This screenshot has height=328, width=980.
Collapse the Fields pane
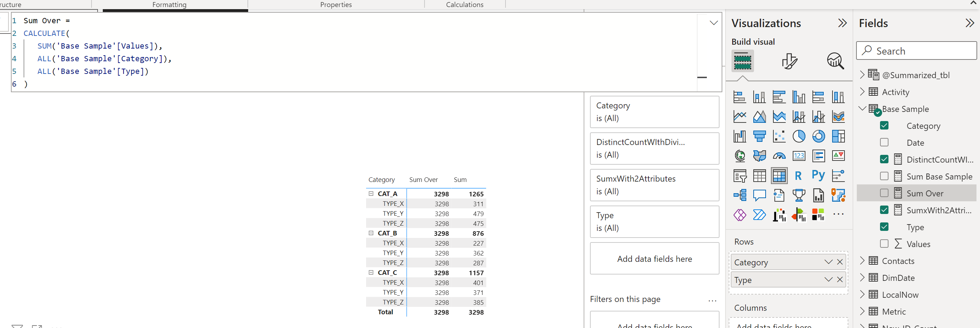[970, 23]
